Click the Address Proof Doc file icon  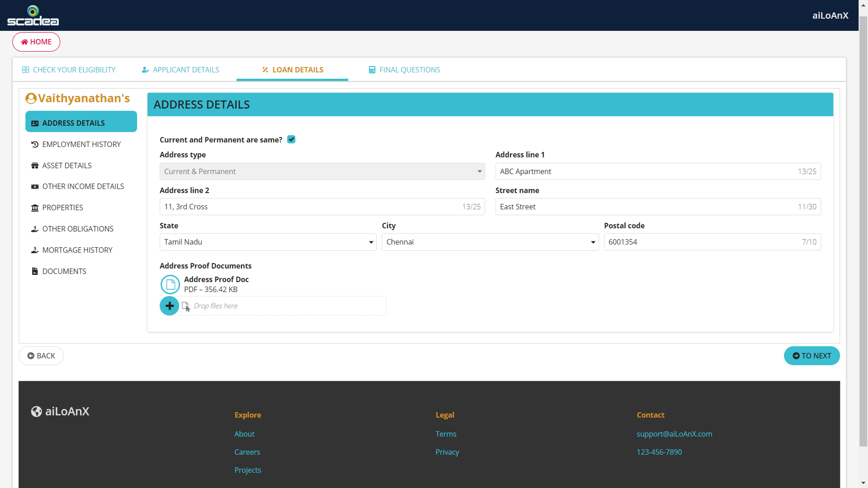pos(170,285)
